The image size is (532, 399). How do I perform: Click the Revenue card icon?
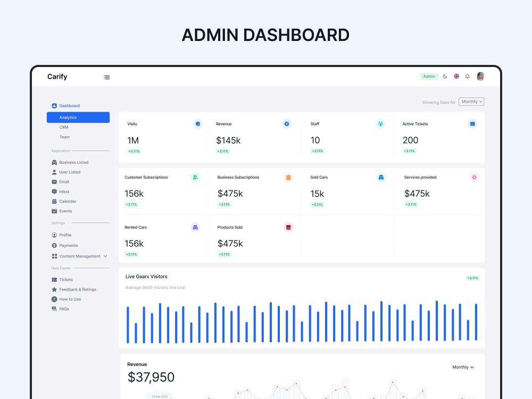(287, 124)
